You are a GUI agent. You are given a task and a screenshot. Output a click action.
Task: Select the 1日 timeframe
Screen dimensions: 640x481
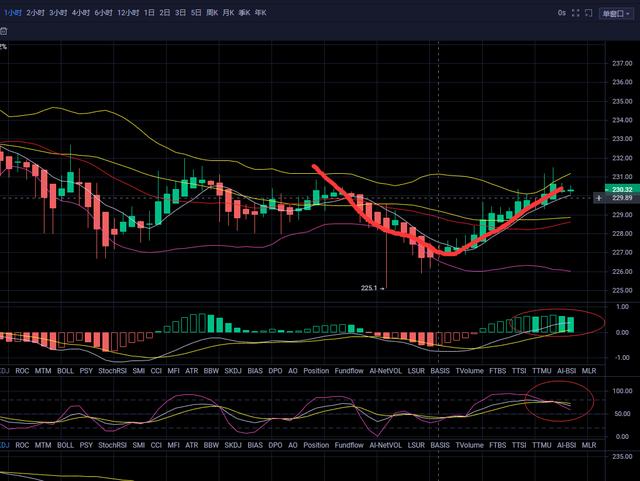pos(150,13)
